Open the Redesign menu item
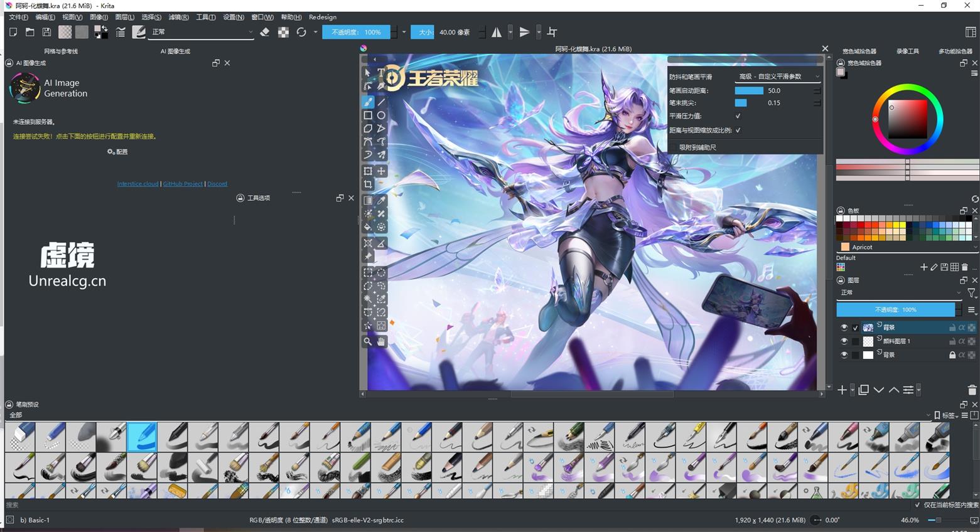 click(322, 17)
